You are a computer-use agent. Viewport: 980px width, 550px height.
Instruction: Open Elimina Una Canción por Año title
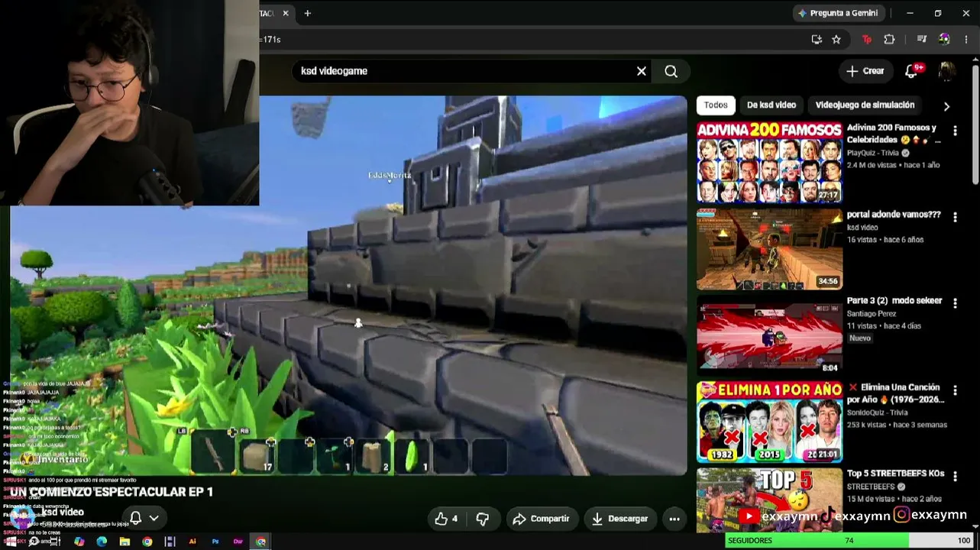coord(896,393)
